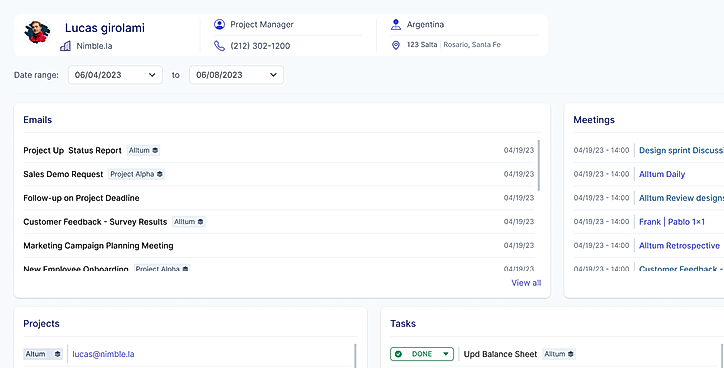Click the Alltum tag on Customer Feedback email

(189, 222)
